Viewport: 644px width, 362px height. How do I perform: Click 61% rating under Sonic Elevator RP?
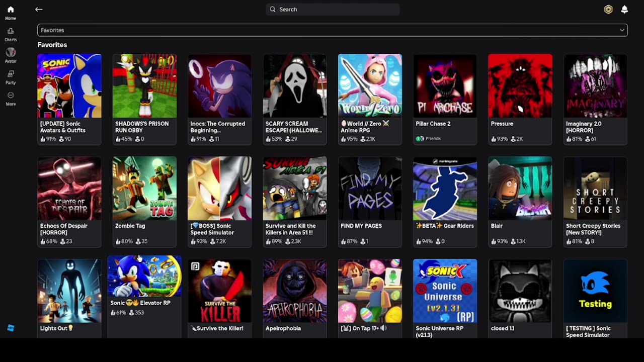[118, 313]
